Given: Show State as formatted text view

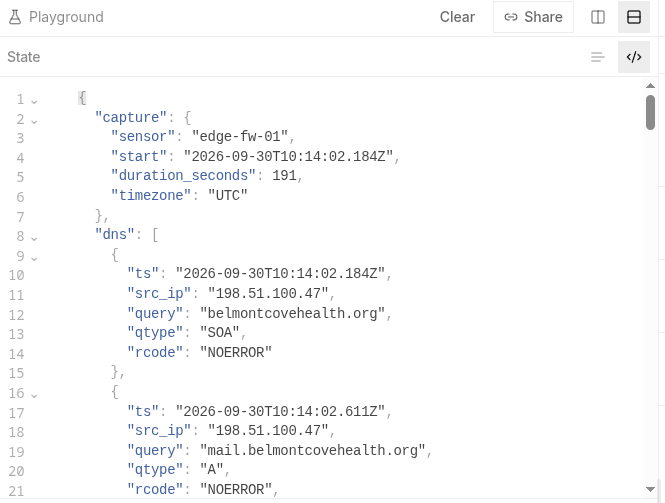Looking at the screenshot, I should coord(598,57).
